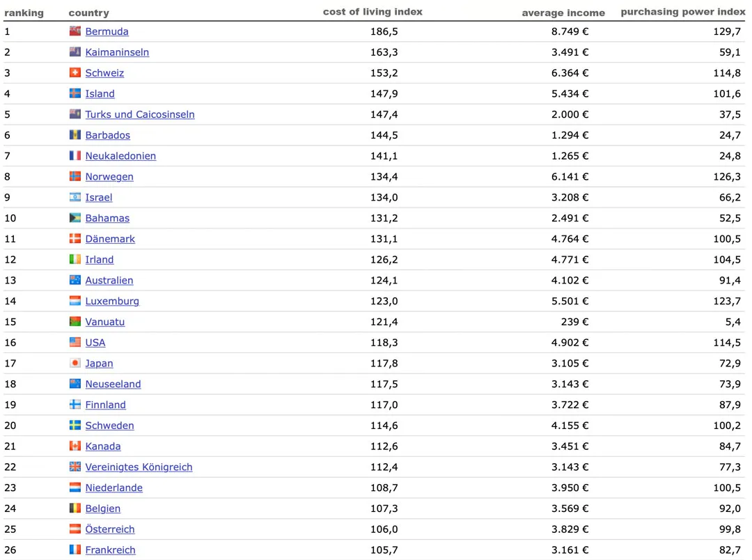Click the USA flag icon
The image size is (752, 560).
coord(75,342)
